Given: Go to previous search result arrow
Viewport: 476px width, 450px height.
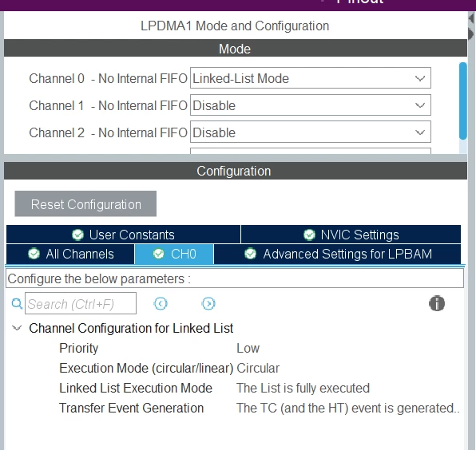Looking at the screenshot, I should tap(161, 303).
